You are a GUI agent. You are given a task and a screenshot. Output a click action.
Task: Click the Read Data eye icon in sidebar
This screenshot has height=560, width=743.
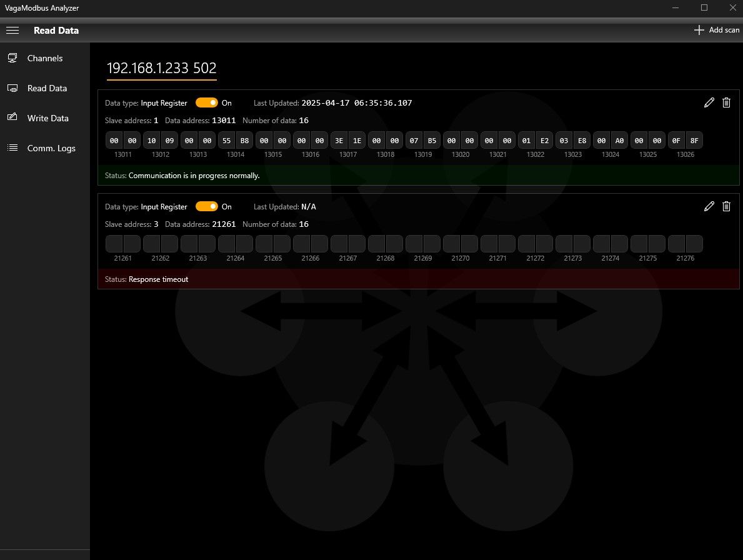pyautogui.click(x=12, y=88)
